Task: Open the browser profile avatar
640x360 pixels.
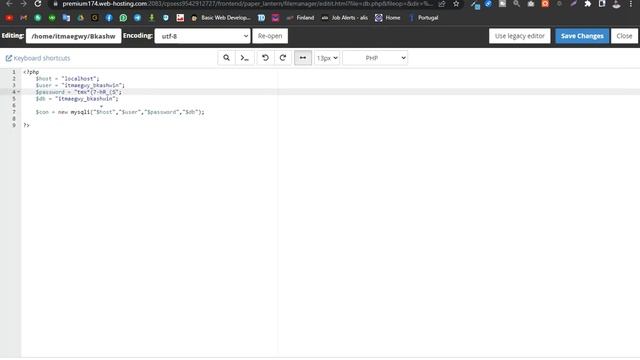Action: pyautogui.click(x=616, y=4)
